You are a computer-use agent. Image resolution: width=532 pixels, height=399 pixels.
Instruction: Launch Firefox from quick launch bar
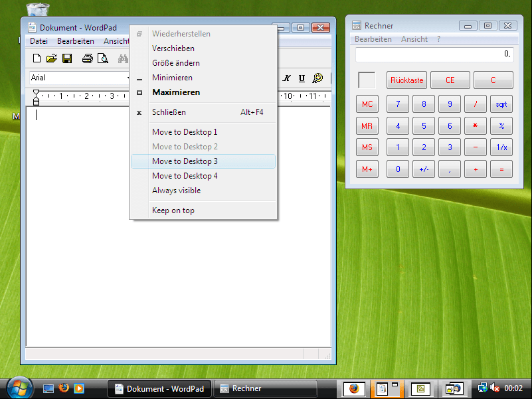click(64, 388)
